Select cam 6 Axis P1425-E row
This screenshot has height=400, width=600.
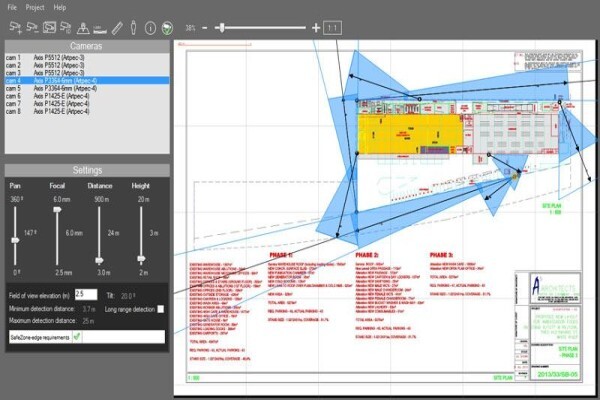click(x=87, y=96)
